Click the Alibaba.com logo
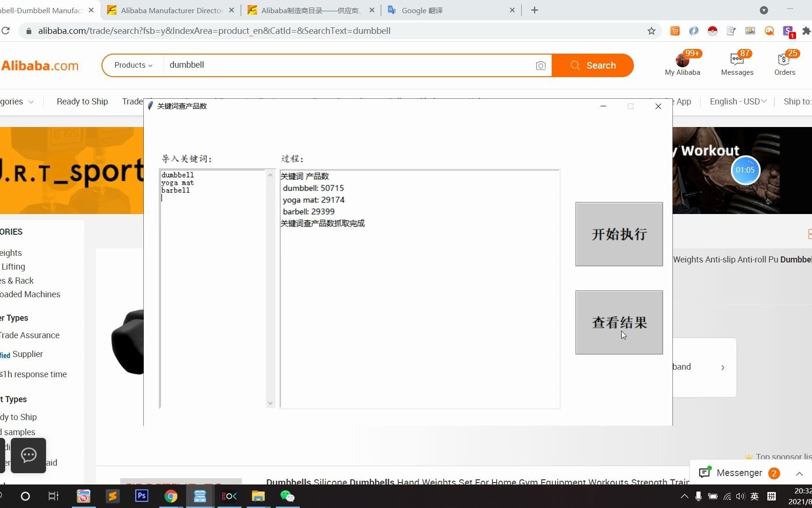This screenshot has width=812, height=508. pyautogui.click(x=40, y=65)
